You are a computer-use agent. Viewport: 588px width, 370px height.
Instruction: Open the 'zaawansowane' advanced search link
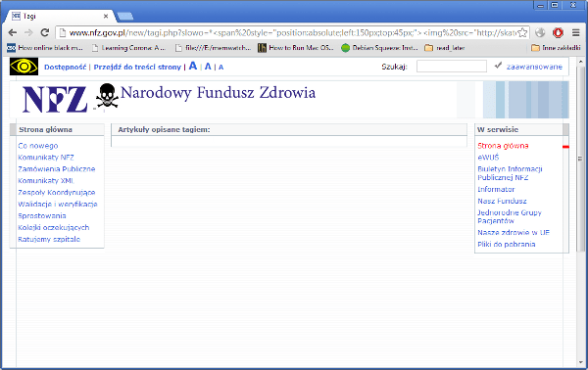(534, 67)
